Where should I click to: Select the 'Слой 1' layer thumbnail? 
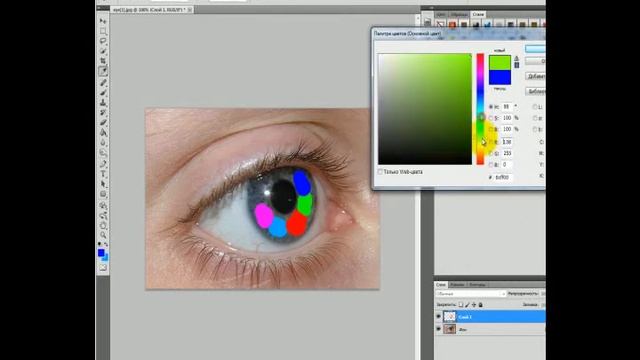click(x=449, y=316)
